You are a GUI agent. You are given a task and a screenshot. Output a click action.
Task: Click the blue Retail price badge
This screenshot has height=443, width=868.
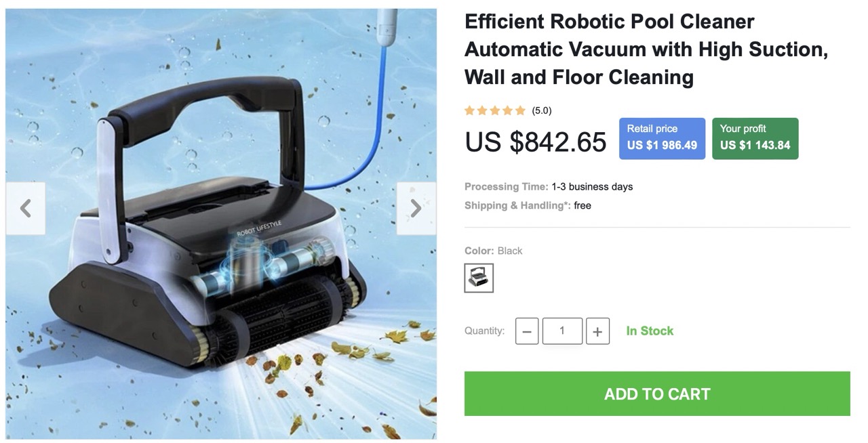click(662, 138)
